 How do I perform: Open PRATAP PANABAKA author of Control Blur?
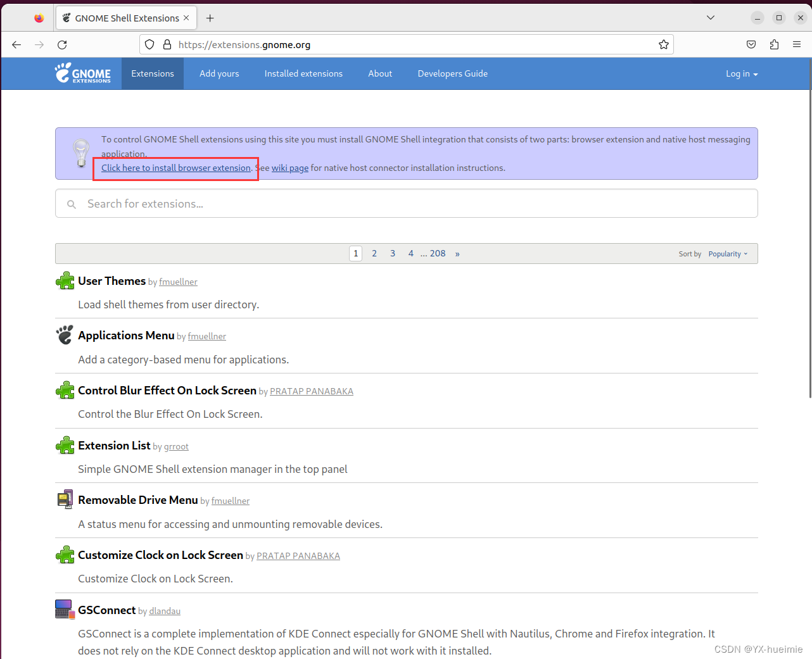[312, 392]
